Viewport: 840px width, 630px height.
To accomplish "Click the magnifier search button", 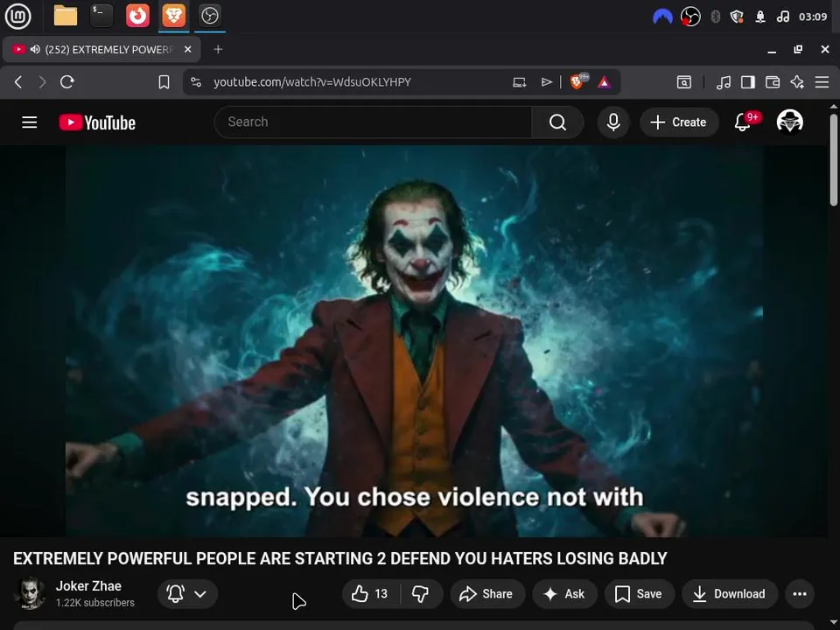I will [557, 122].
